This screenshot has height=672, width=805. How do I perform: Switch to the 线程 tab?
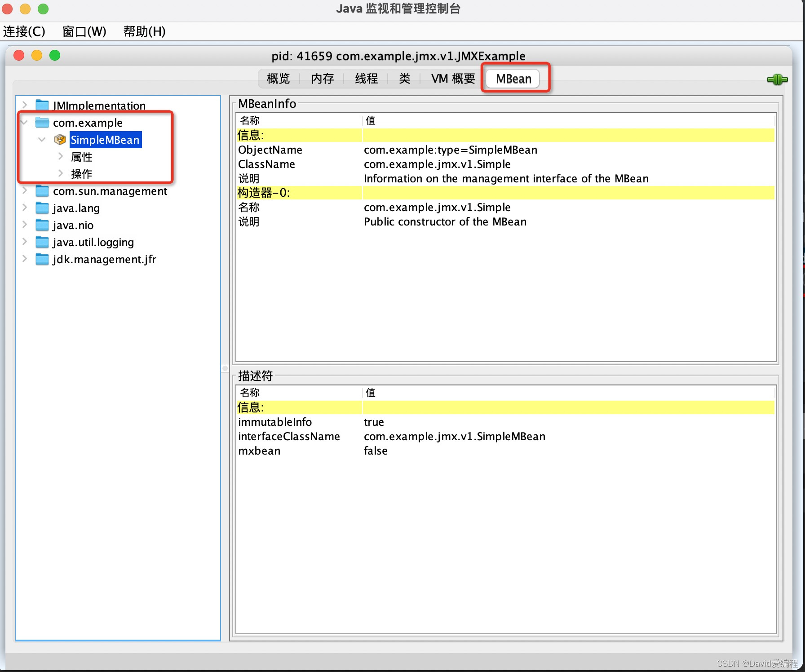coord(366,79)
